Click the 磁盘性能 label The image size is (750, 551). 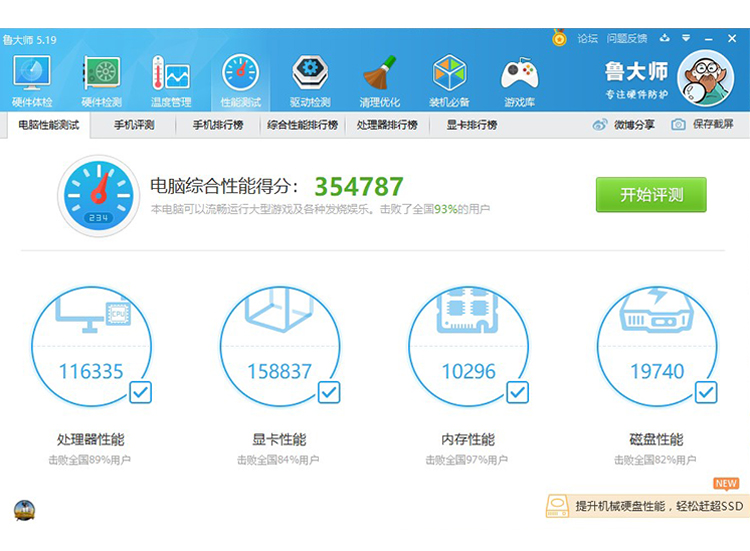pyautogui.click(x=656, y=439)
